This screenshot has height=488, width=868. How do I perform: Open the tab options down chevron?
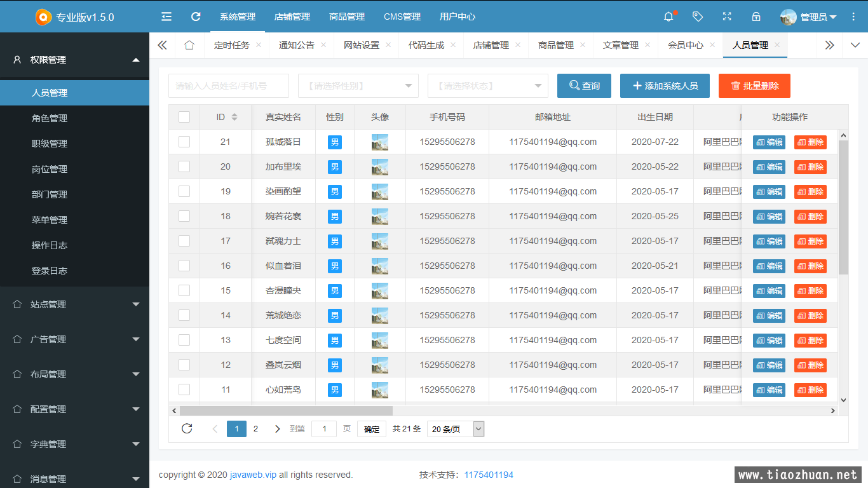coord(855,45)
